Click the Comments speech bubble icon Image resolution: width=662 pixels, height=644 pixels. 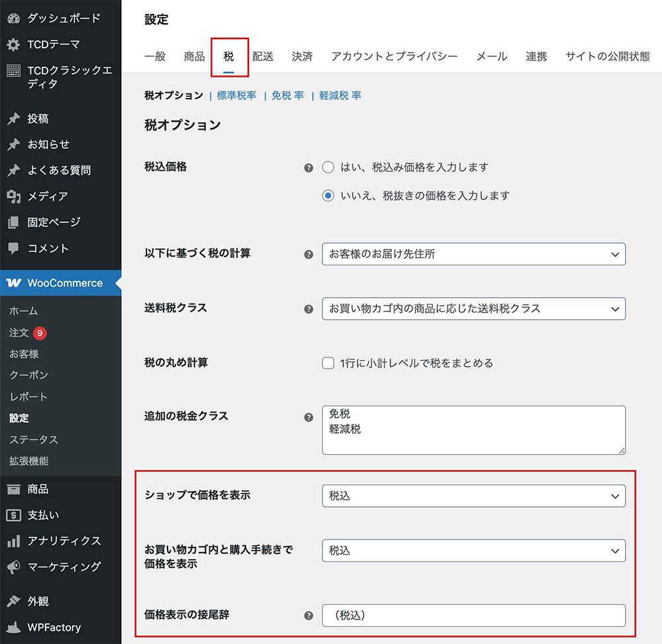tap(13, 248)
